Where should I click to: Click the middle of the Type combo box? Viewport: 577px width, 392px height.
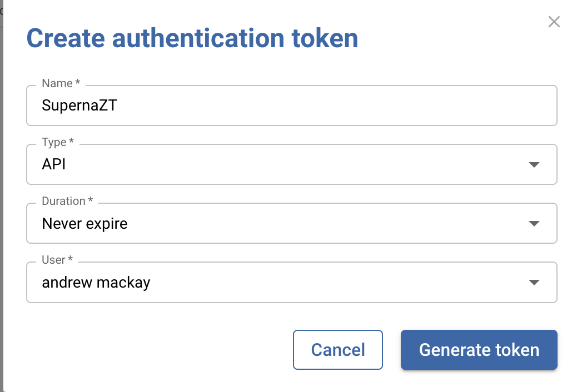291,165
